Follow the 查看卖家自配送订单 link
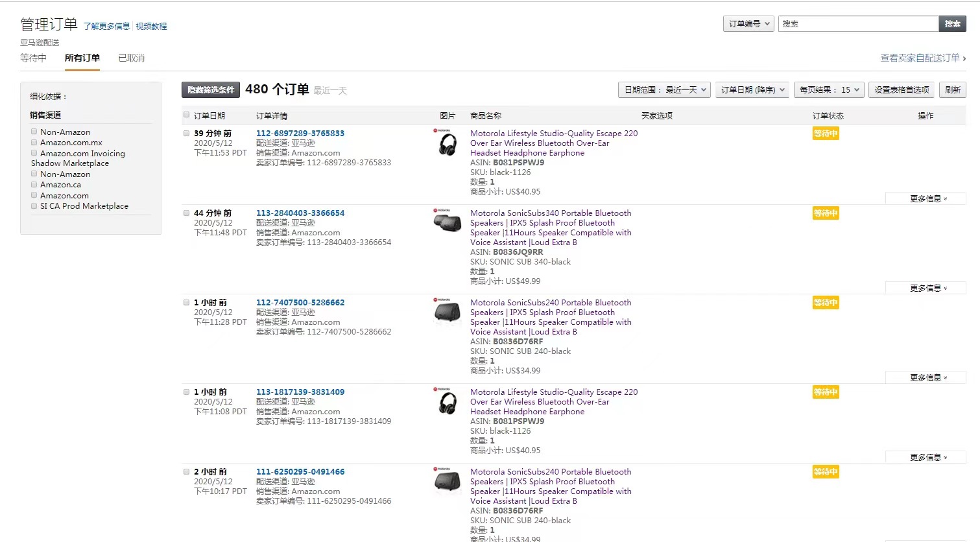Screen dimensions: 980x542 point(923,58)
